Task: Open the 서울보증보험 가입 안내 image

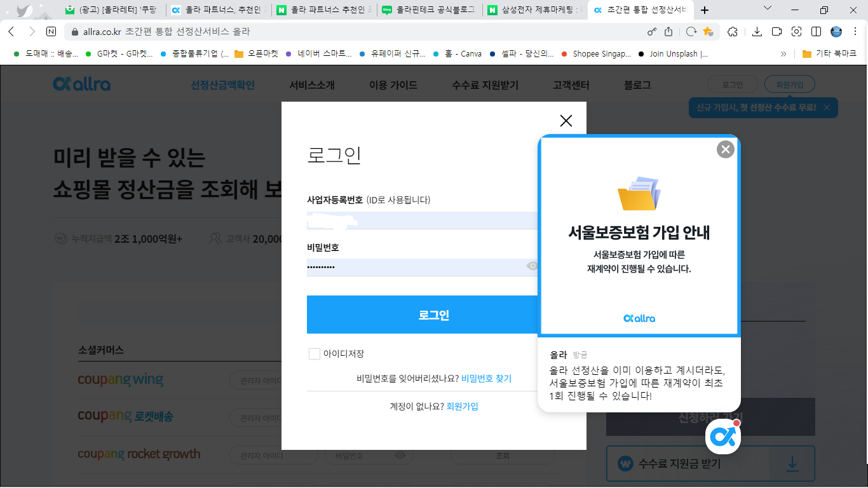Action: coord(639,235)
